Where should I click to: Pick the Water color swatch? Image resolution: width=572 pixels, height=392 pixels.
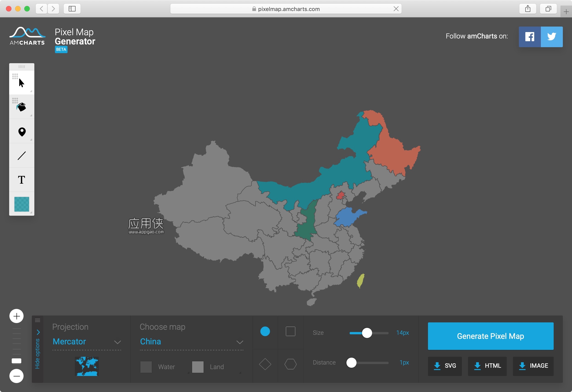point(146,367)
